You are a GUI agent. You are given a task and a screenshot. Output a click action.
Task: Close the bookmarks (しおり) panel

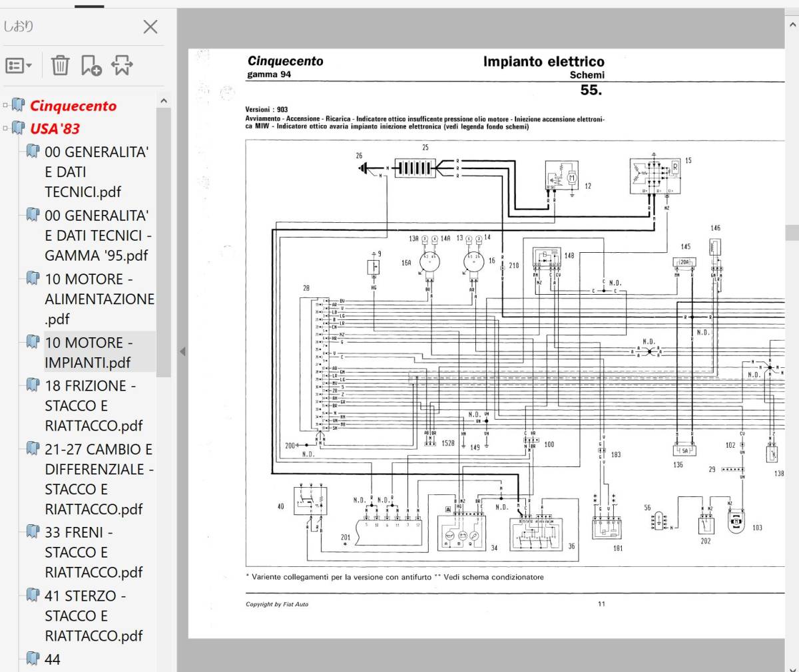[150, 27]
